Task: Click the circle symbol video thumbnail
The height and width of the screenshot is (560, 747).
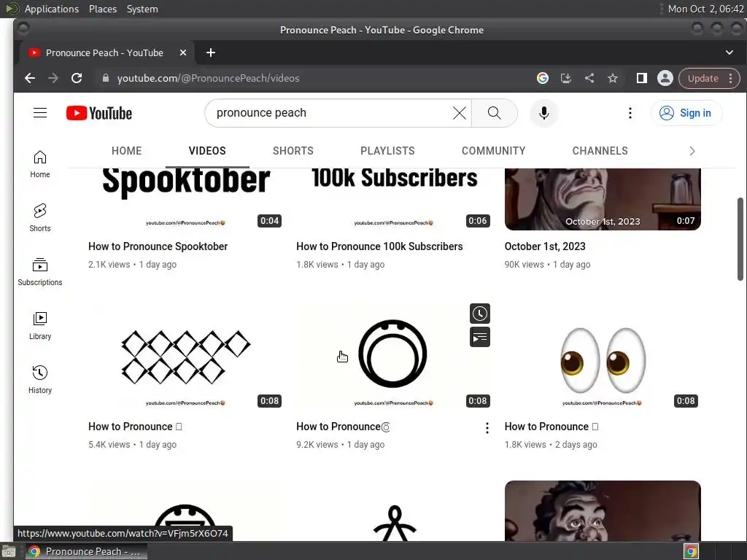Action: pyautogui.click(x=395, y=355)
